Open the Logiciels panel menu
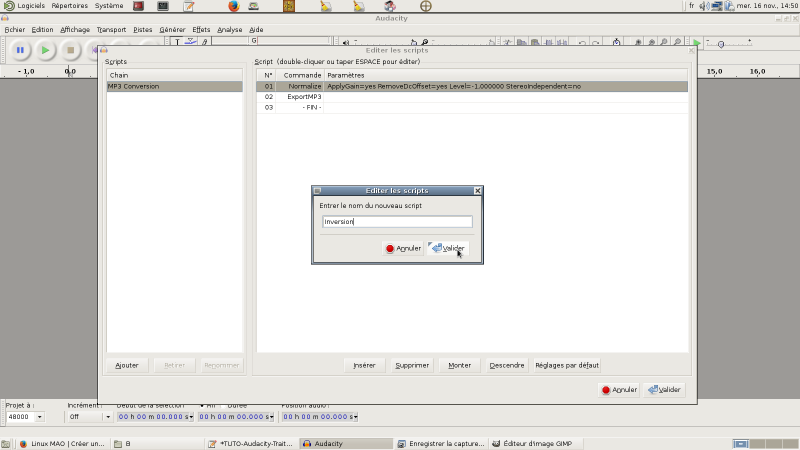Viewport: 800px width, 450px height. coord(24,6)
